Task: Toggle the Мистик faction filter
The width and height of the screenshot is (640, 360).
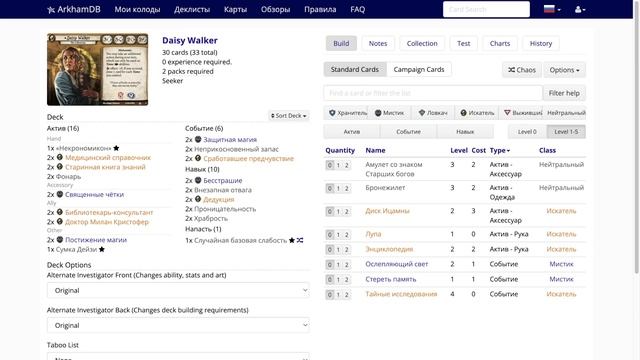Action: tap(389, 113)
